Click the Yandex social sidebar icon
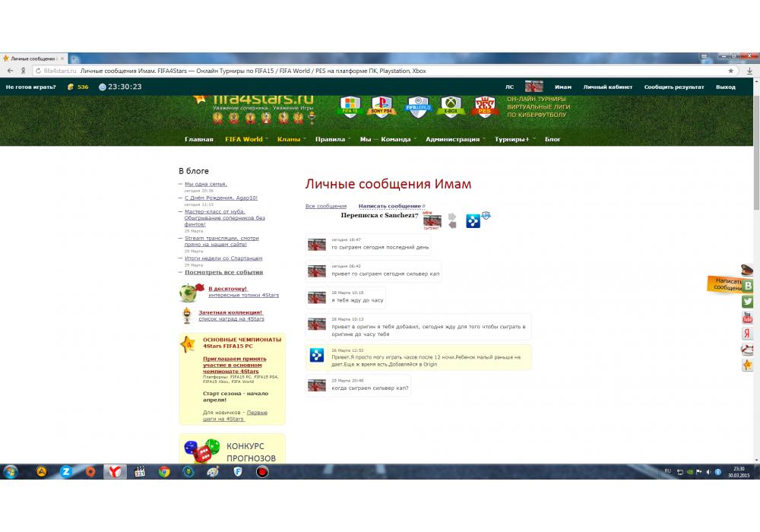The image size is (760, 532). pyautogui.click(x=748, y=333)
